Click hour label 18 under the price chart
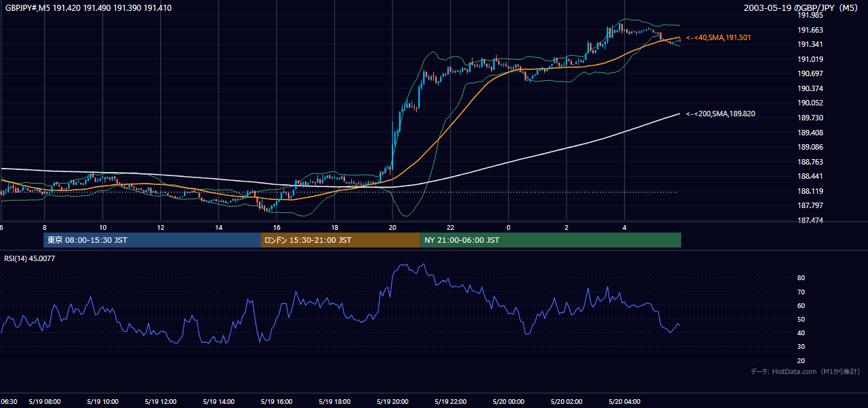This screenshot has height=408, width=868. tap(335, 227)
